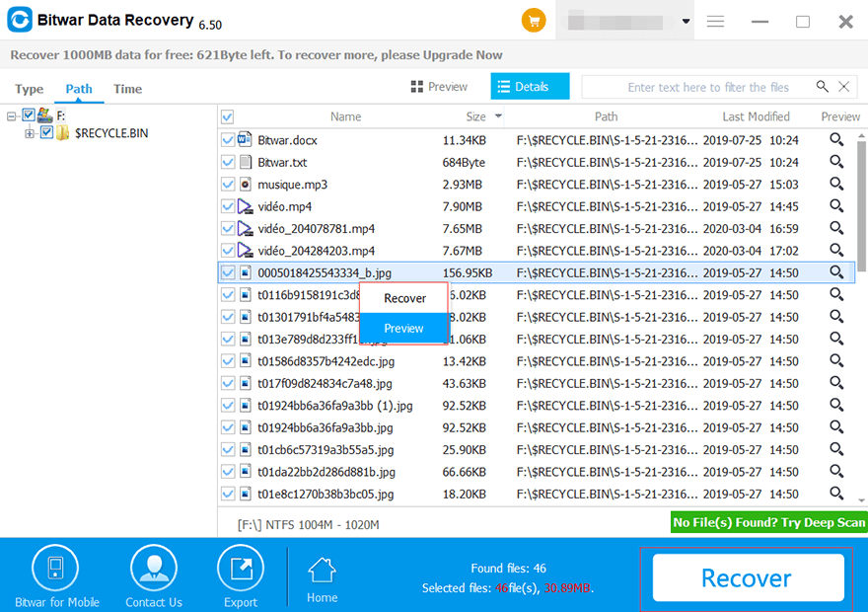Select the t01924bb6a36fa9a3bb.jpg filename
Screen dimensions: 868x612
(x=325, y=427)
